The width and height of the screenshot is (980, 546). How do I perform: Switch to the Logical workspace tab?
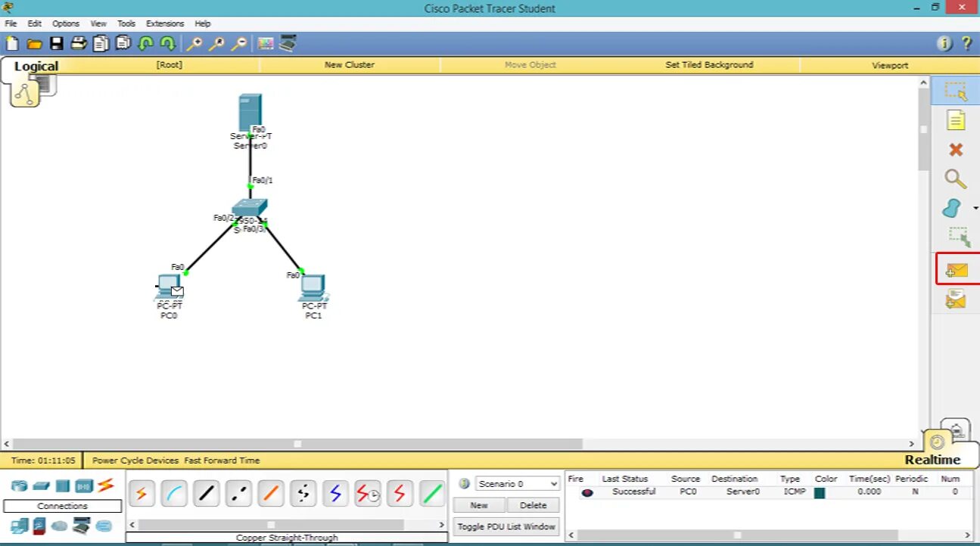coord(36,67)
